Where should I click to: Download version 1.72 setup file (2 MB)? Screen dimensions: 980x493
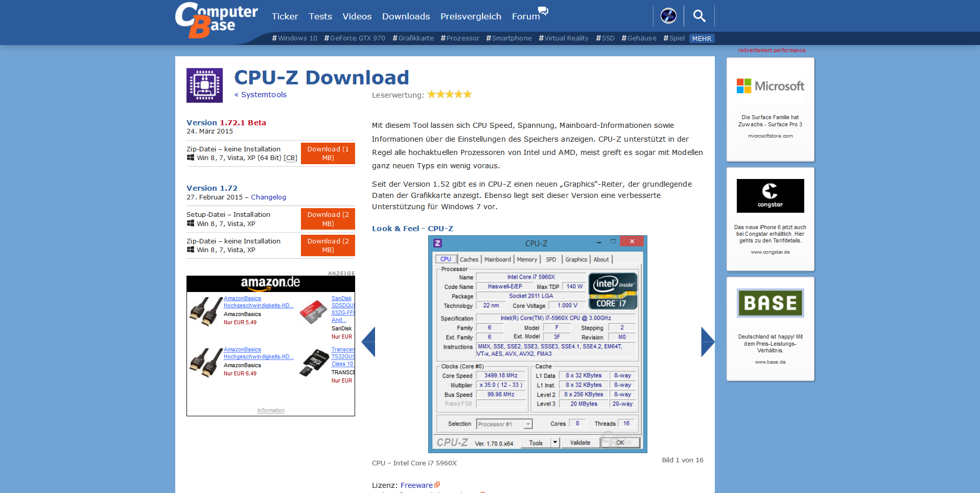(x=328, y=219)
